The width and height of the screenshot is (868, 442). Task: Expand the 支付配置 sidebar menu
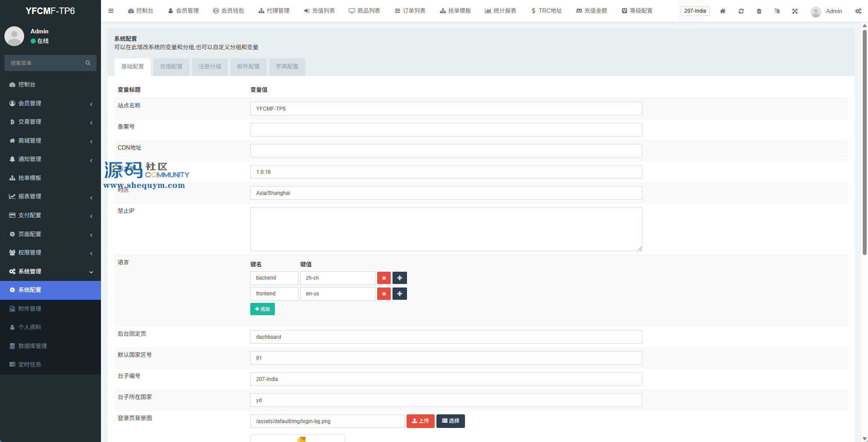tap(50, 215)
